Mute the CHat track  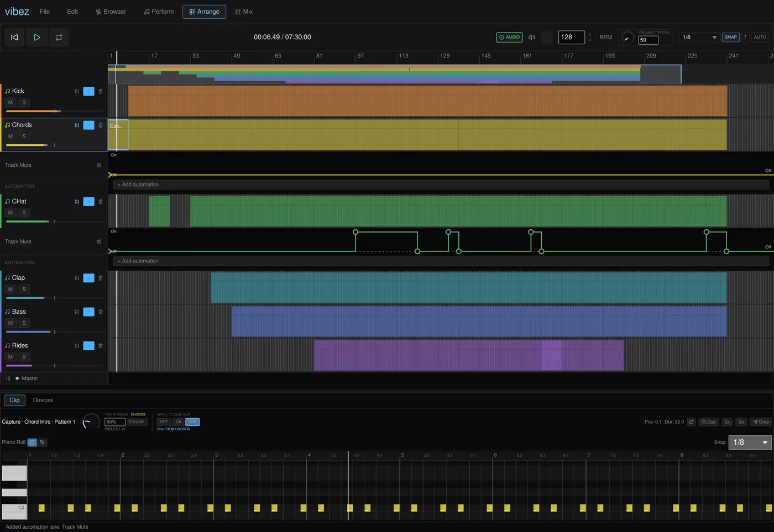11,213
